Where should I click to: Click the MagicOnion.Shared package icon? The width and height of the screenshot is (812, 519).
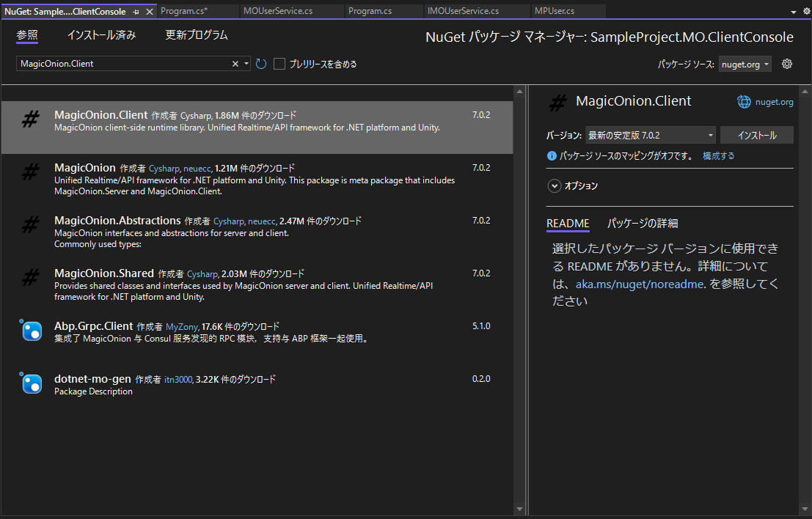(x=31, y=277)
